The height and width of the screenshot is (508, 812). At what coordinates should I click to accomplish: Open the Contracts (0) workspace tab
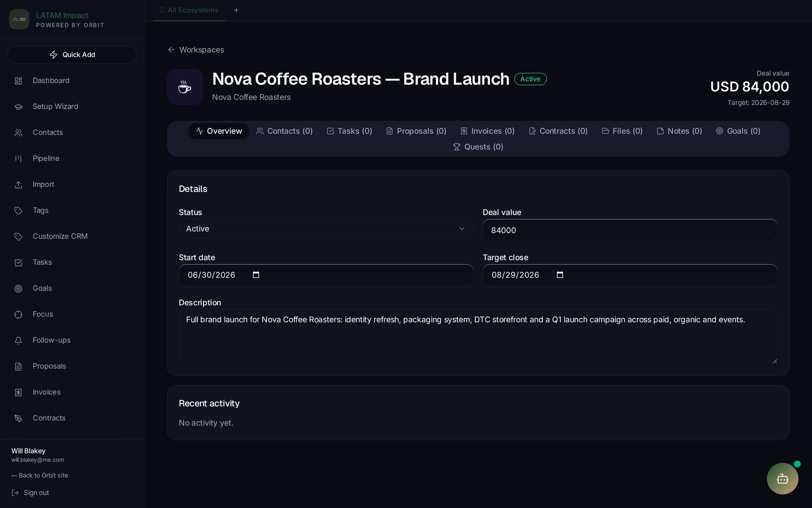pyautogui.click(x=558, y=131)
